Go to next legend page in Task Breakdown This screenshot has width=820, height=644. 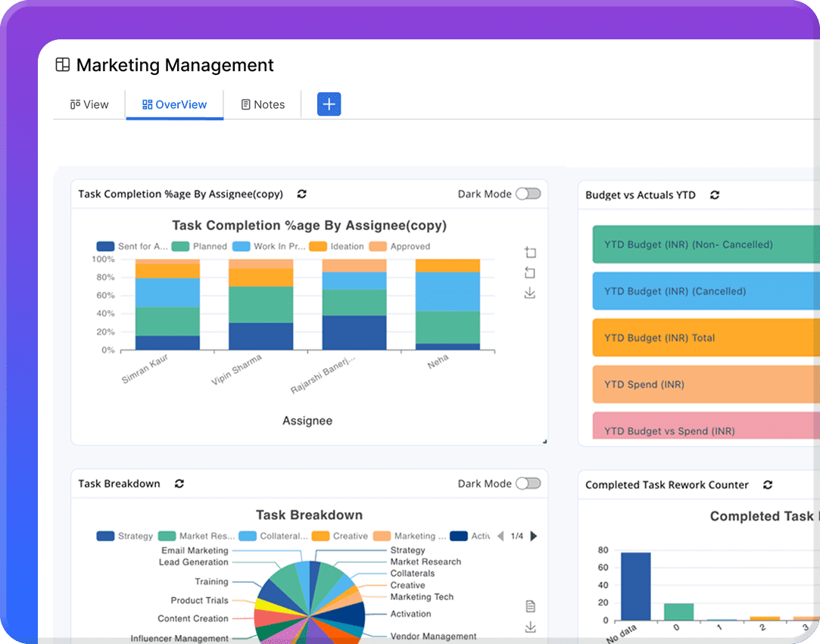[x=534, y=536]
